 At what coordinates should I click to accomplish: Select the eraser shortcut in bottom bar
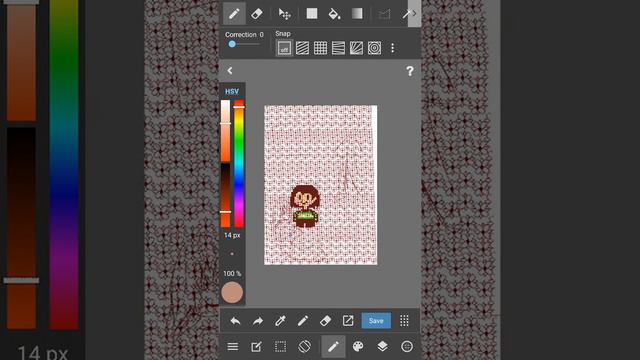325,321
